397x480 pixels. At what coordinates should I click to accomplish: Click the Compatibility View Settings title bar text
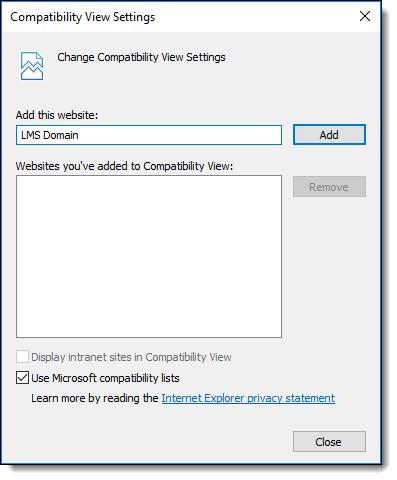point(83,17)
